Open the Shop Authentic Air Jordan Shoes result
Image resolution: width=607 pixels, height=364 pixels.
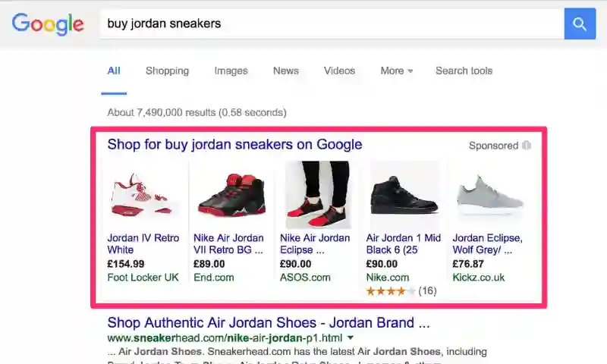click(x=269, y=322)
